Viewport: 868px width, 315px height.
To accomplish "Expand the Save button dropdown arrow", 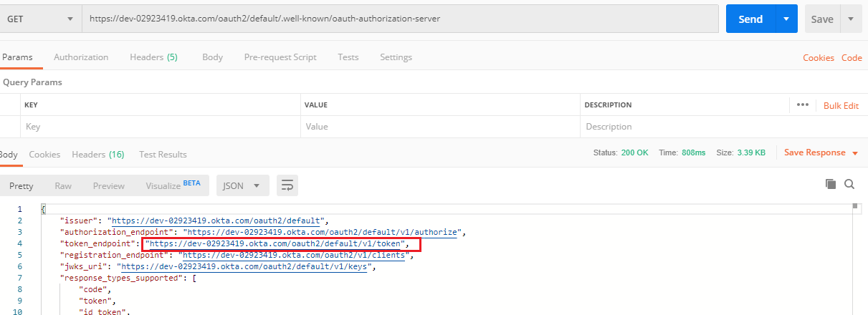I will coord(851,19).
